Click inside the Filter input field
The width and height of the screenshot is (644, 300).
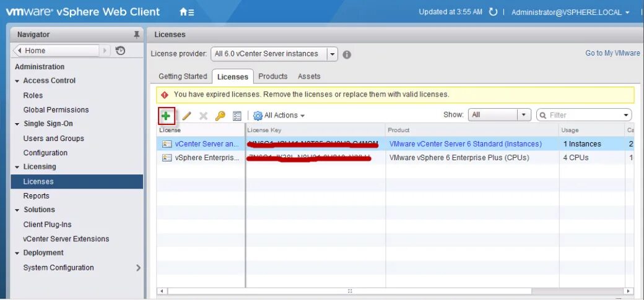coord(583,115)
